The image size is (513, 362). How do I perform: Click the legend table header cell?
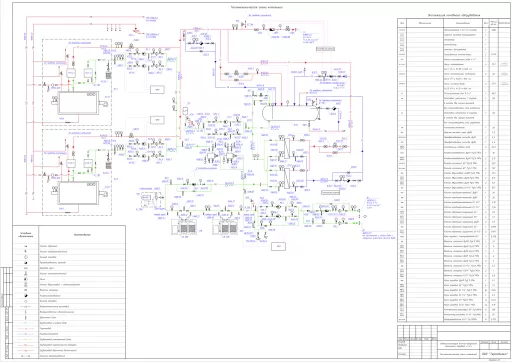[82, 235]
